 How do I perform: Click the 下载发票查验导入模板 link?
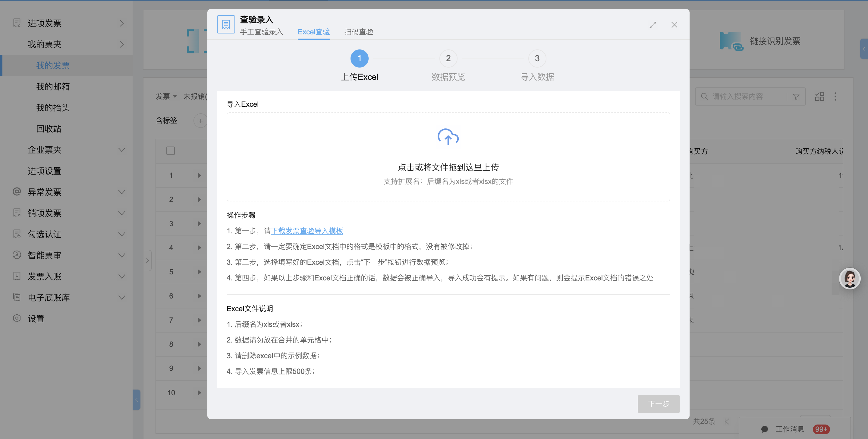307,231
